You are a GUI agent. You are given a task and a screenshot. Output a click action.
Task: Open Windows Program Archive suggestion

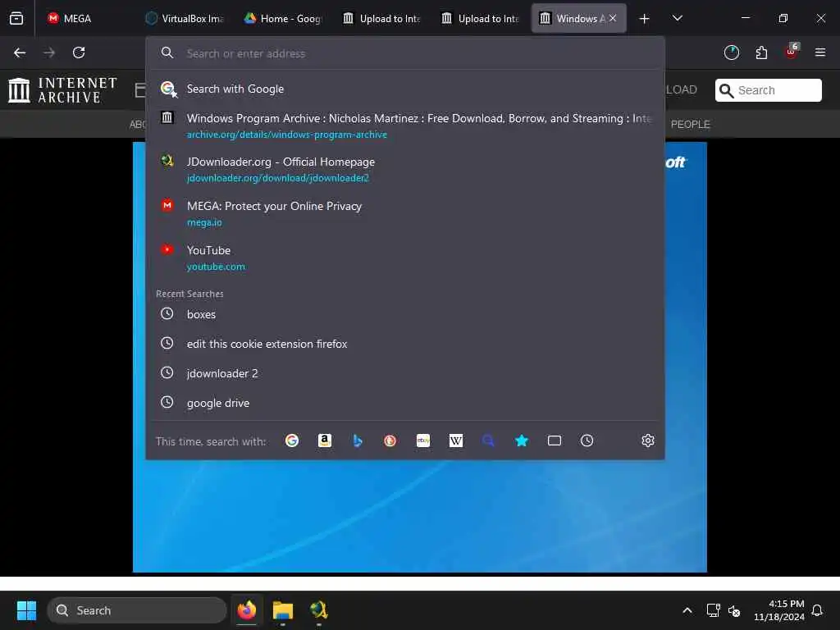click(x=405, y=126)
